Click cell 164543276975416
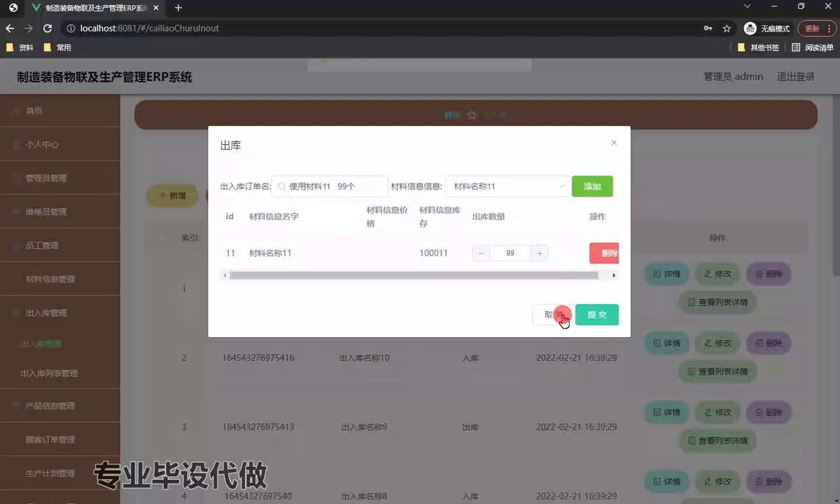The width and height of the screenshot is (840, 504). point(258,358)
